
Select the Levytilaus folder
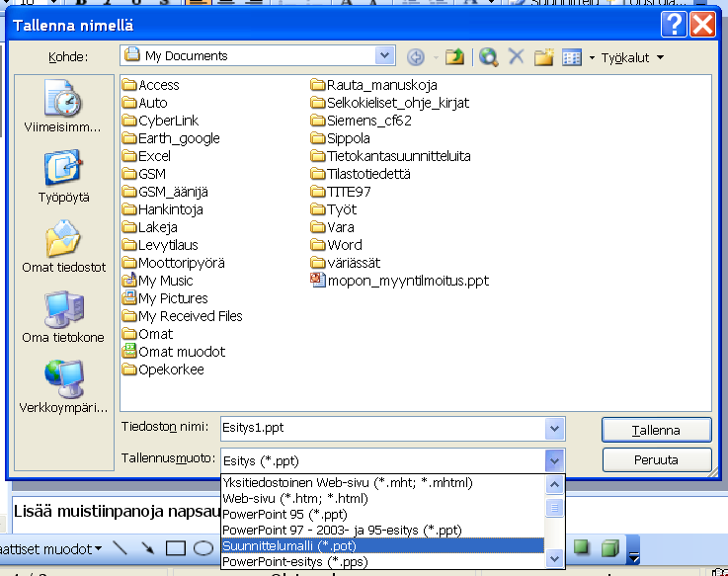coord(160,245)
